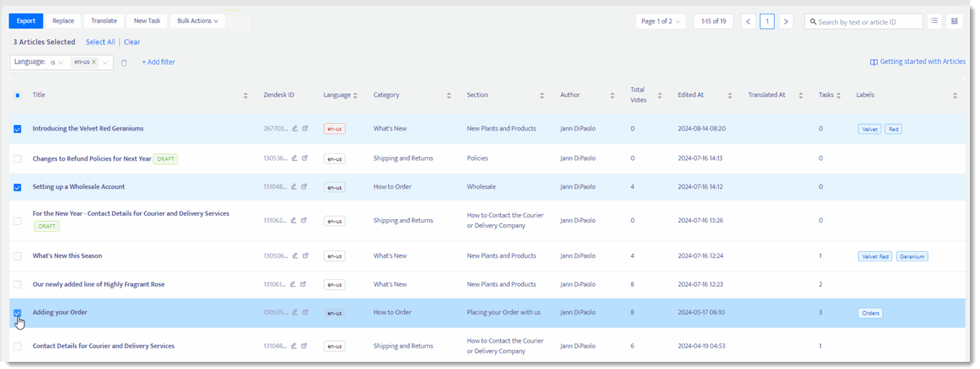Screen dimensions: 980x369
Task: Sort by the Category column arrows
Action: [449, 95]
